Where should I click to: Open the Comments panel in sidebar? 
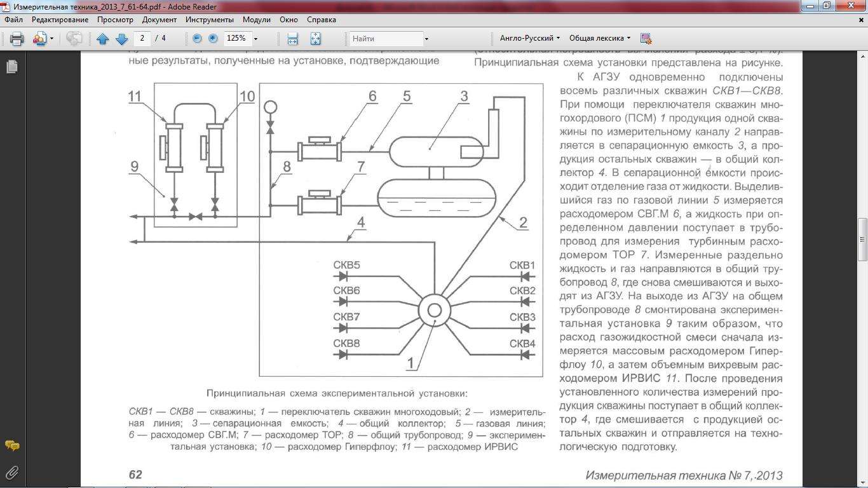click(11, 445)
